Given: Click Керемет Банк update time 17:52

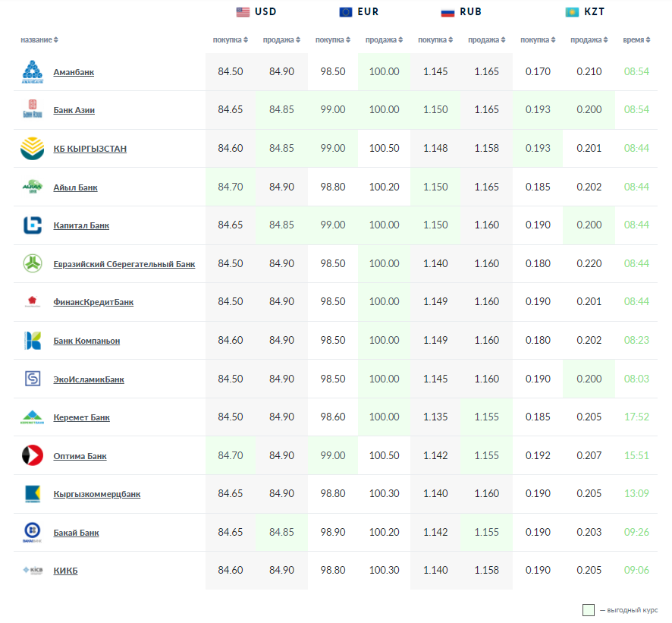Looking at the screenshot, I should tap(636, 417).
